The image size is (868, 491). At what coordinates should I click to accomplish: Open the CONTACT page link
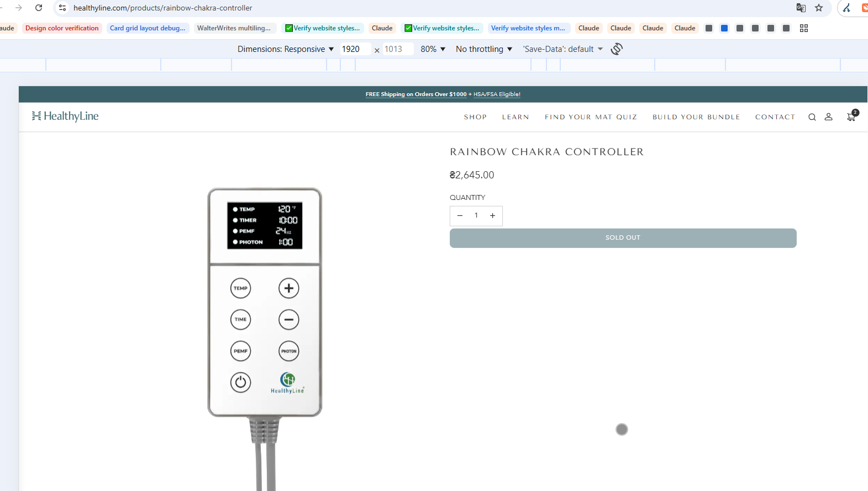(775, 117)
